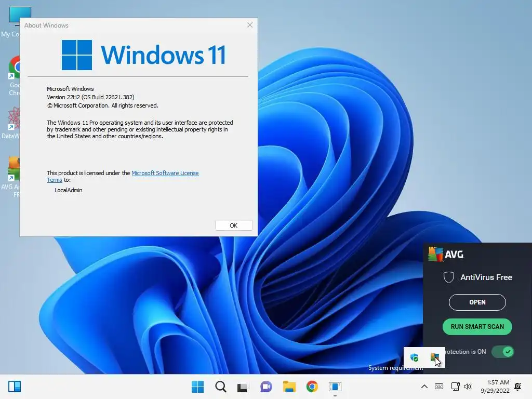Click the Microsoft Windows text line

tap(70, 89)
